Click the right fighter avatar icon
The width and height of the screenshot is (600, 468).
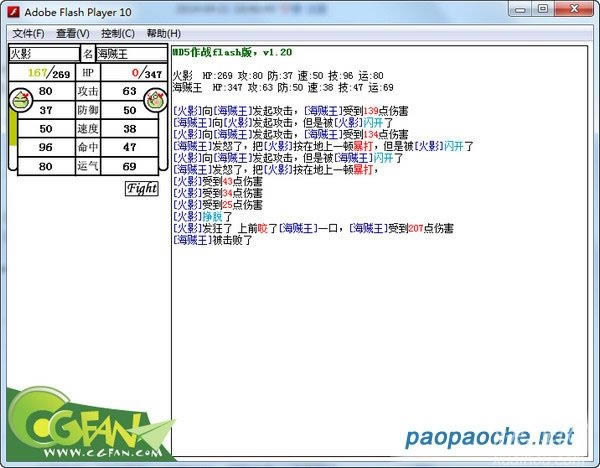(x=155, y=99)
